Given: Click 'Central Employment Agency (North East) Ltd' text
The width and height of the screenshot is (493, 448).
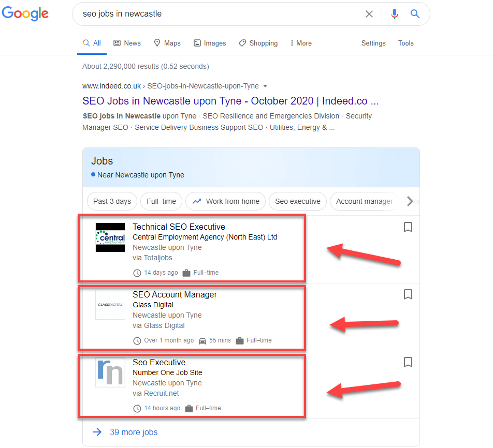Looking at the screenshot, I should point(205,237).
